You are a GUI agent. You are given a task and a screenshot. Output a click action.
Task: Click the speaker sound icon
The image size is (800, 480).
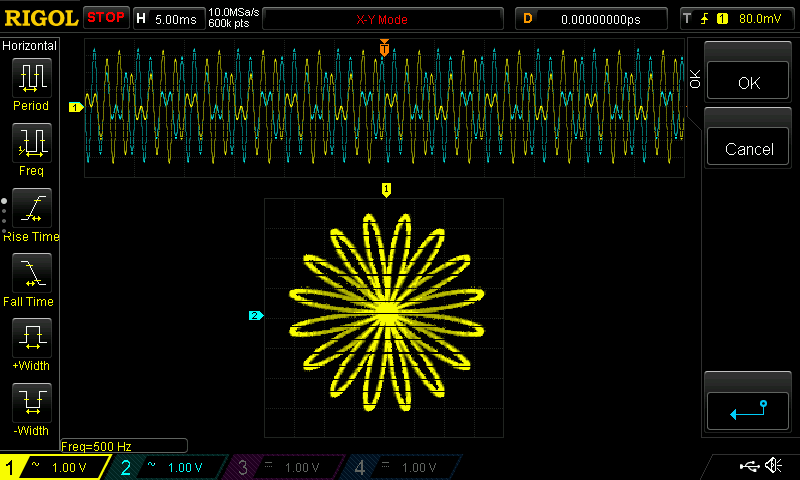coord(773,466)
